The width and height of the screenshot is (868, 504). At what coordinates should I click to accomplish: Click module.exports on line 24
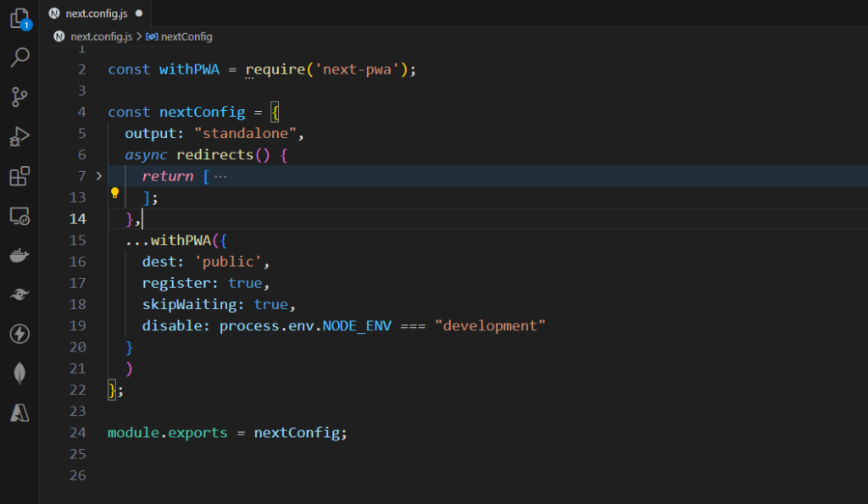click(x=167, y=433)
